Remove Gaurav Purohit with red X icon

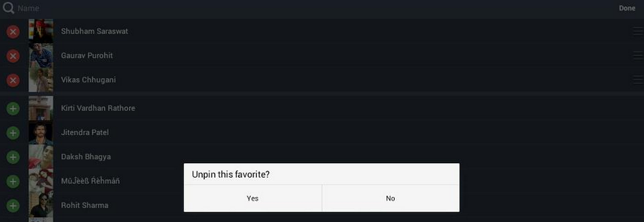(x=13, y=56)
